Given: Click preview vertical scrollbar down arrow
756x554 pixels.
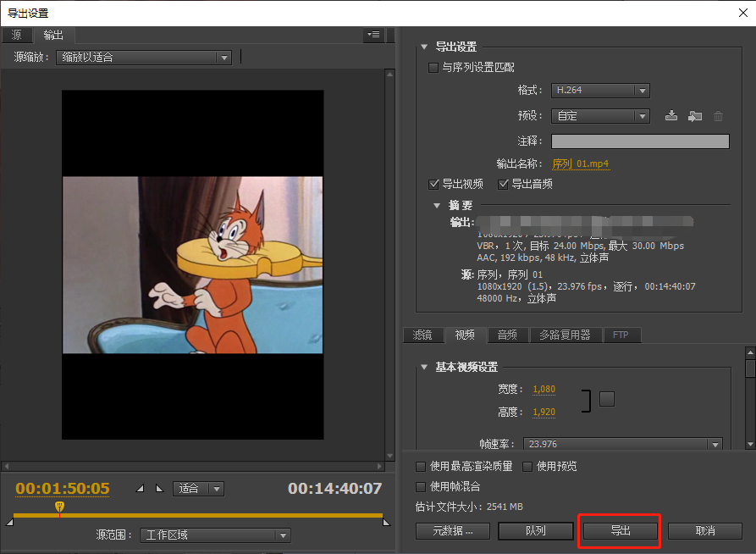Looking at the screenshot, I should tap(389, 456).
